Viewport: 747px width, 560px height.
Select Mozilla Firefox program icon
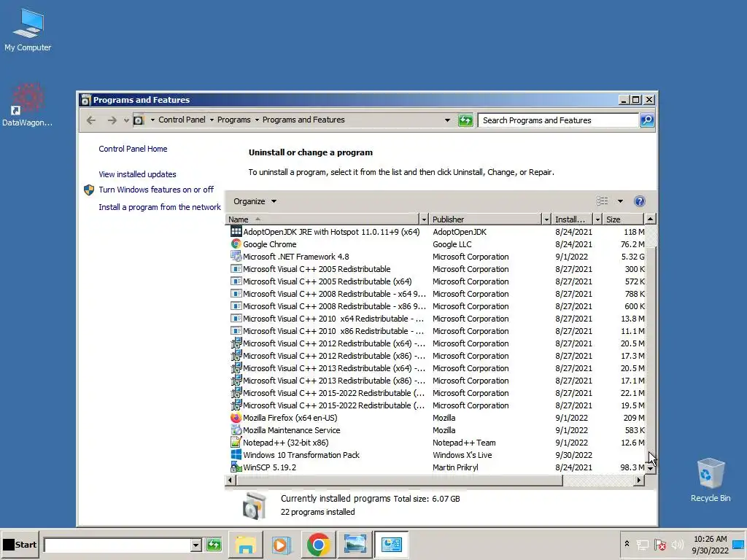point(236,418)
